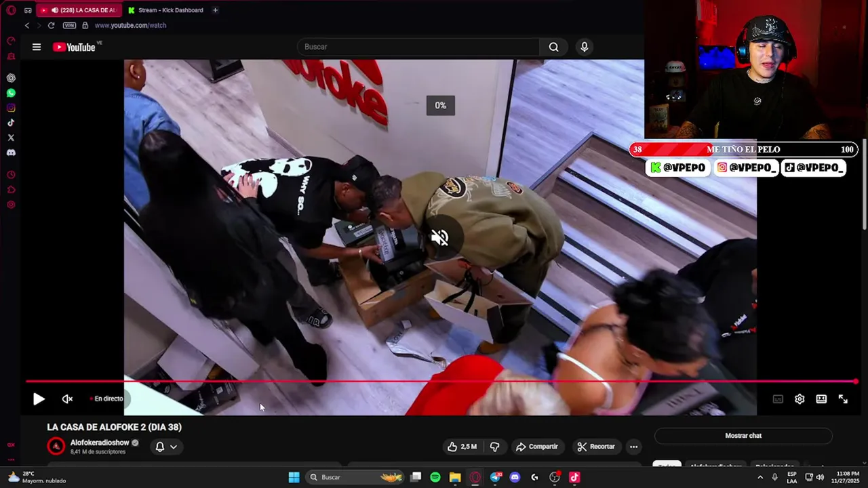Focus the www.youtube.com/watch address bar
Screen dimensions: 868x488
(130, 25)
